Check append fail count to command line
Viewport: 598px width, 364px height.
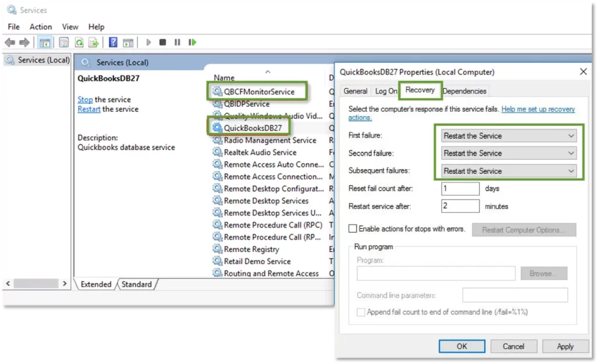point(361,313)
